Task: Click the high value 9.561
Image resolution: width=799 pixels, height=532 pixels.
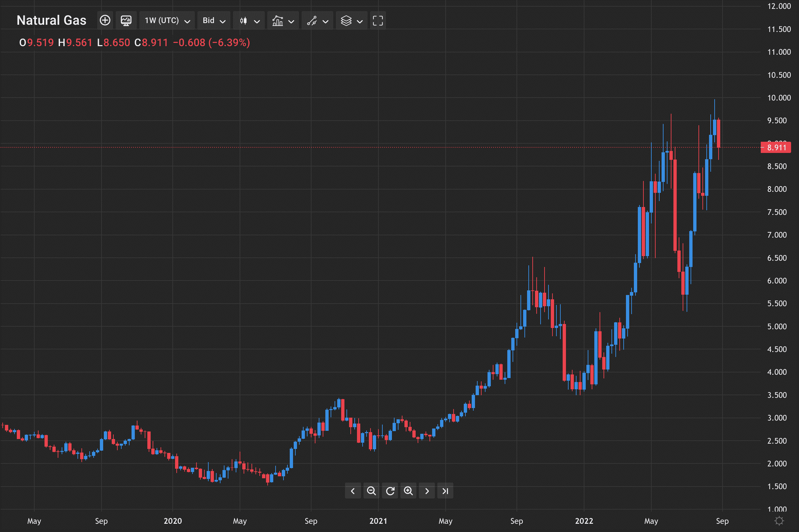Action: [79, 43]
